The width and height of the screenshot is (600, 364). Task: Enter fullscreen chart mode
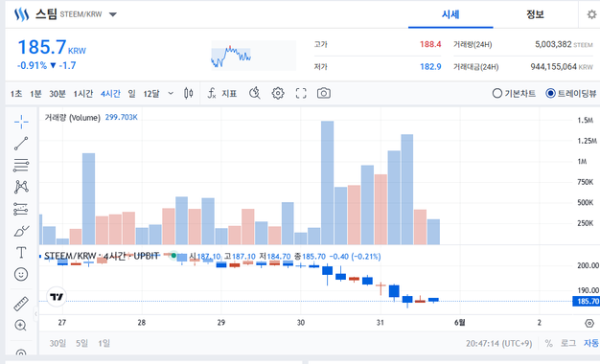(301, 93)
